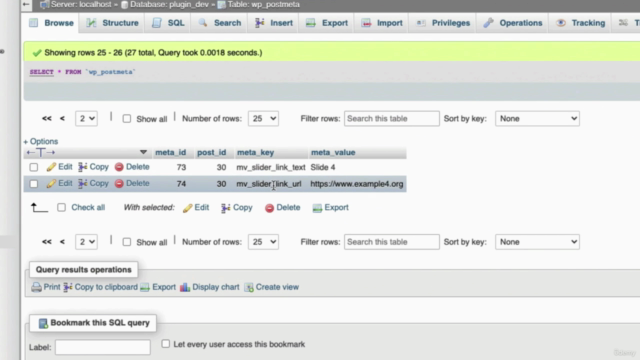
Task: Sort by the meta_id column
Action: (x=171, y=152)
